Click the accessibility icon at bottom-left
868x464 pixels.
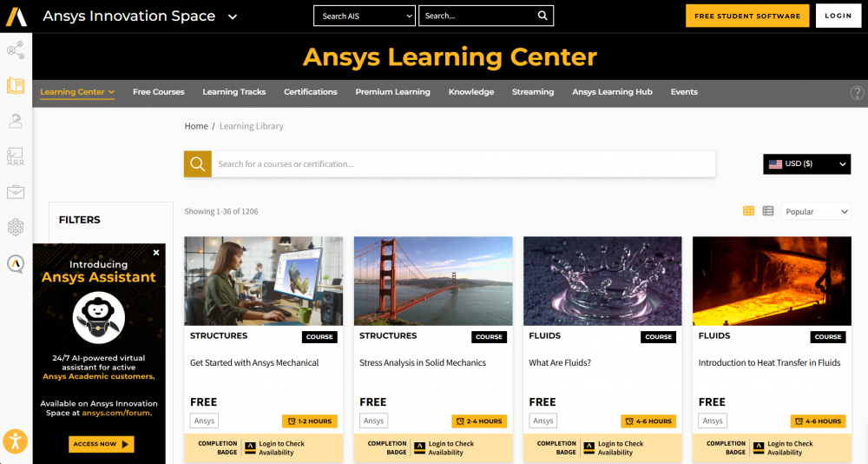click(x=15, y=441)
